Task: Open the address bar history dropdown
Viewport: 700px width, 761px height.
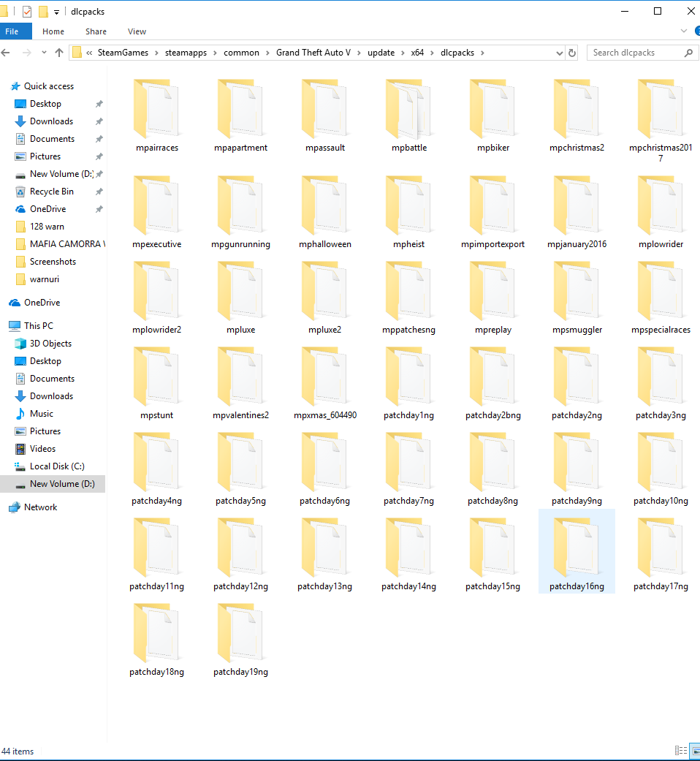Action: pyautogui.click(x=559, y=52)
